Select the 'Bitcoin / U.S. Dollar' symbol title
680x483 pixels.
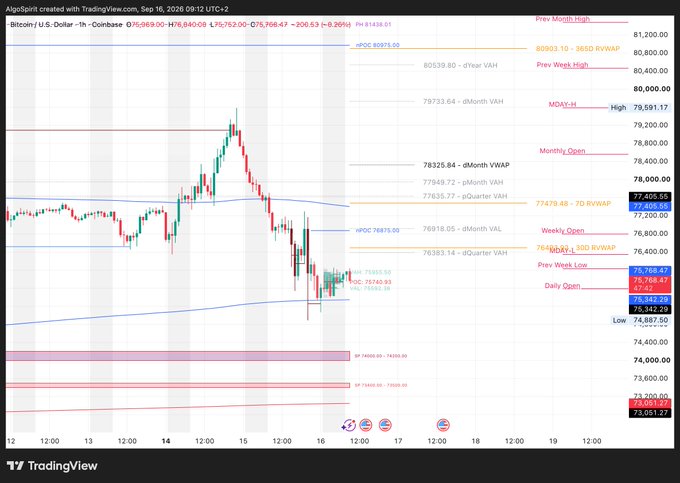point(41,25)
